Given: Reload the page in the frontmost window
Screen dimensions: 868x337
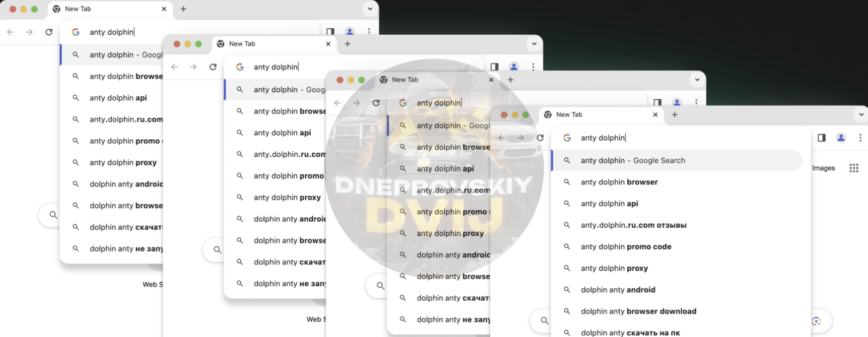Looking at the screenshot, I should click(x=540, y=138).
